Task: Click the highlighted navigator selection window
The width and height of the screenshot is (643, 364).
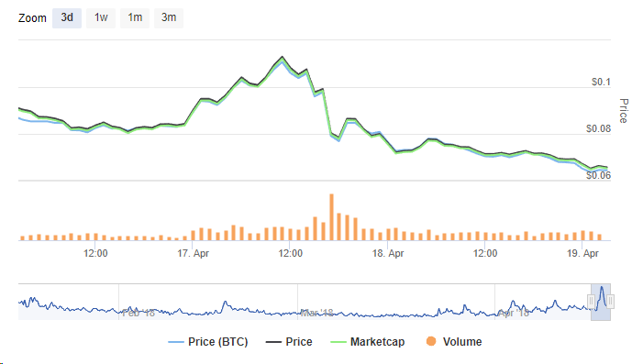Action: (x=601, y=302)
